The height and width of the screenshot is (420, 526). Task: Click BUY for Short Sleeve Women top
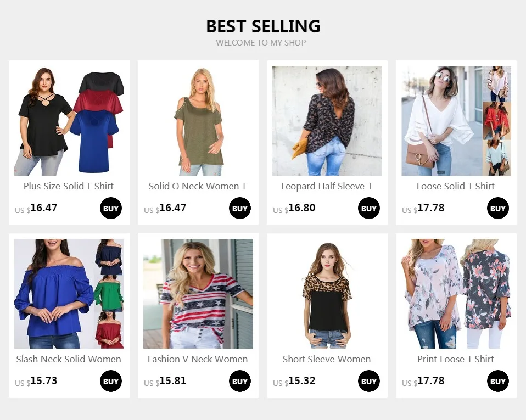(368, 381)
